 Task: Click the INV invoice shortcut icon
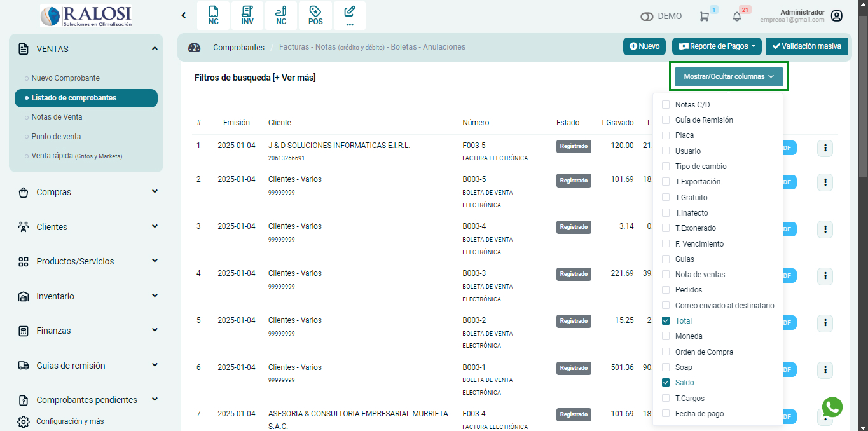[247, 15]
